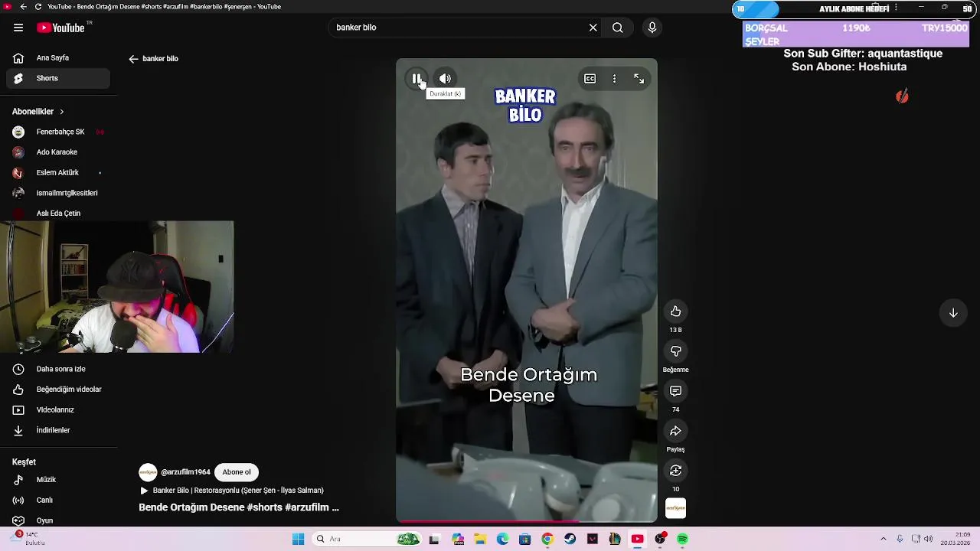980x551 pixels.
Task: Open Müzik under Keşfet
Action: coord(58,480)
